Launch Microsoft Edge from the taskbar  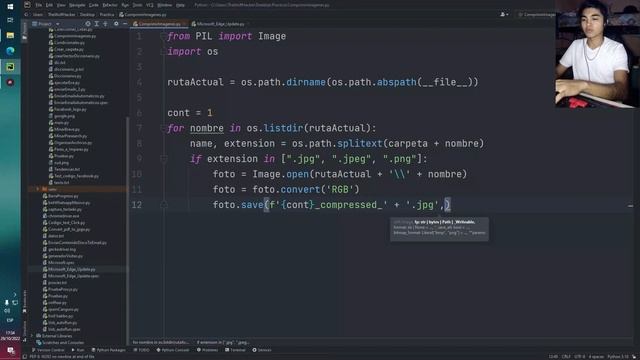(x=10, y=51)
